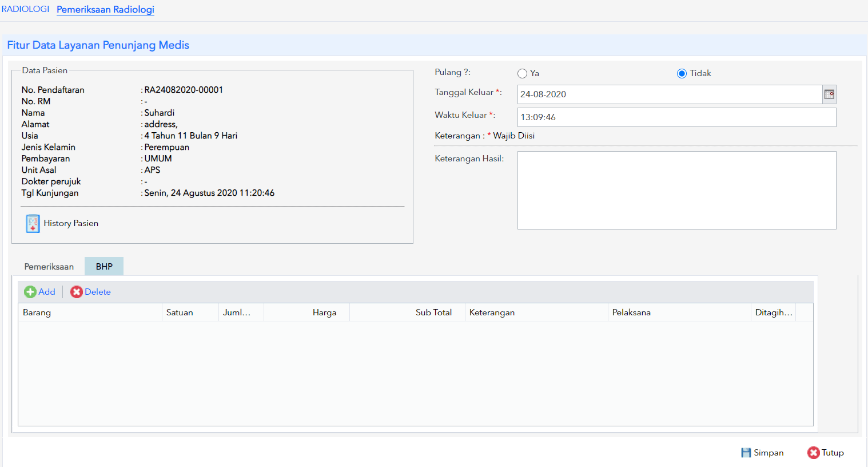Open the RADIOLOGI breadcrumb link
868x467 pixels.
click(x=25, y=9)
